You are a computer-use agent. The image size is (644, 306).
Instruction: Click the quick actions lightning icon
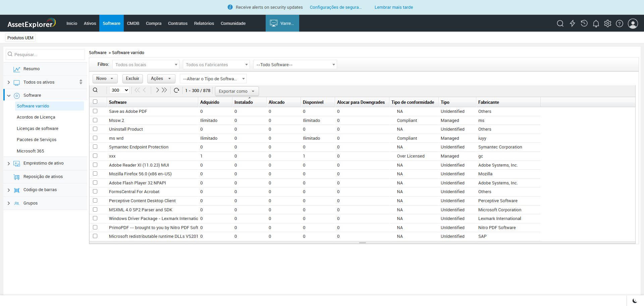click(572, 24)
